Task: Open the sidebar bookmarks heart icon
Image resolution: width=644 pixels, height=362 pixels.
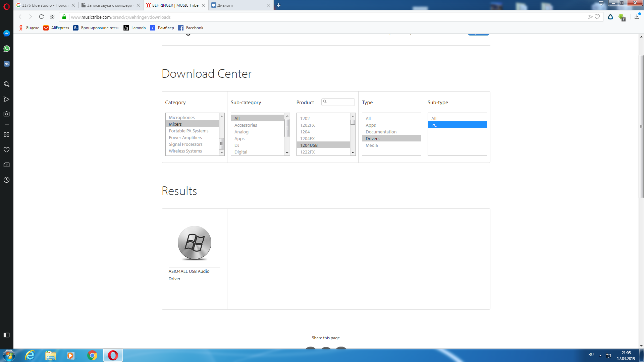Action: [x=6, y=150]
